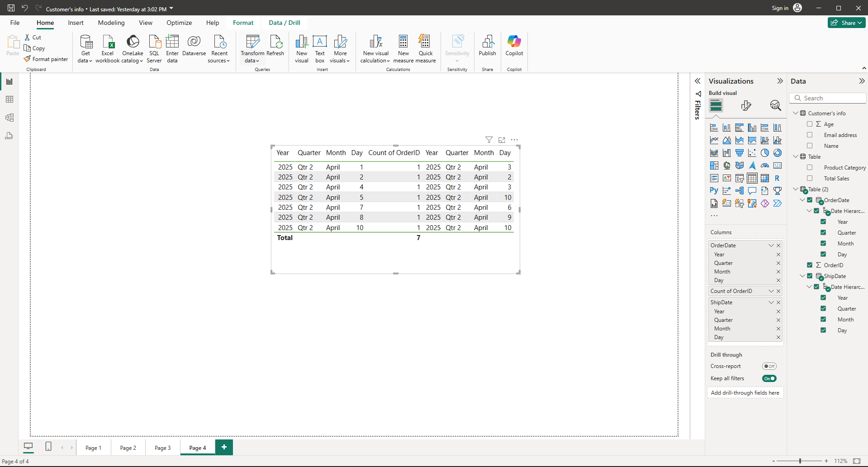Click the Share button
This screenshot has height=467, width=868.
846,23
